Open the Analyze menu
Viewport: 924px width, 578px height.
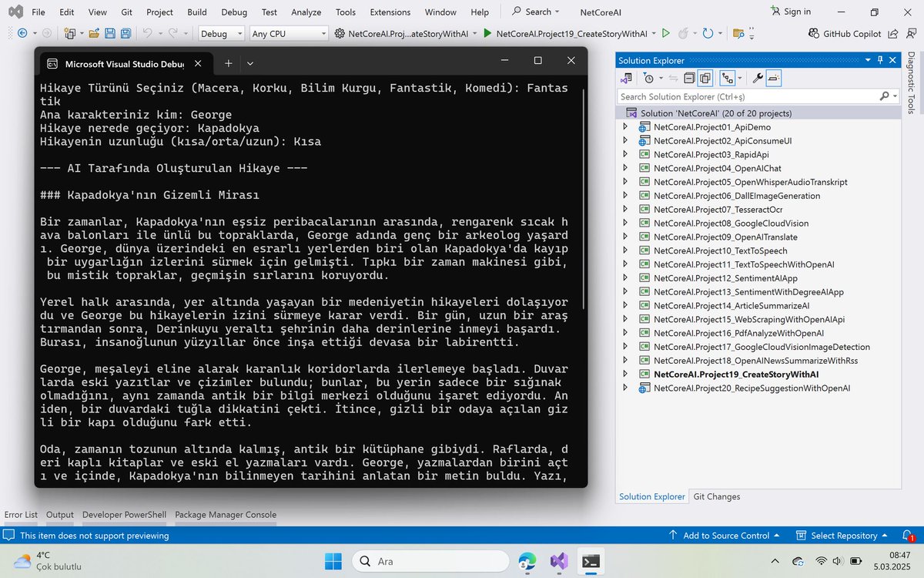[306, 12]
